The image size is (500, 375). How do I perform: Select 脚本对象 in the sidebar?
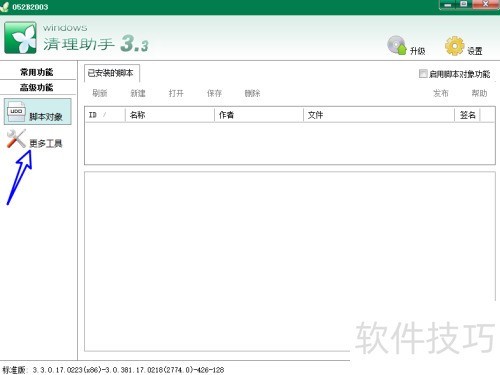38,112
